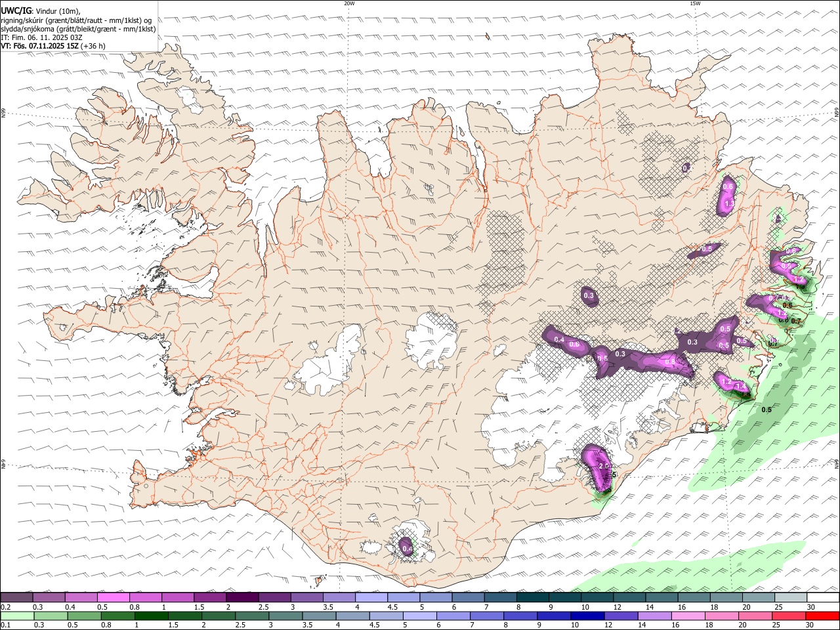Click the '2.6' snowfall value on map

(604, 466)
